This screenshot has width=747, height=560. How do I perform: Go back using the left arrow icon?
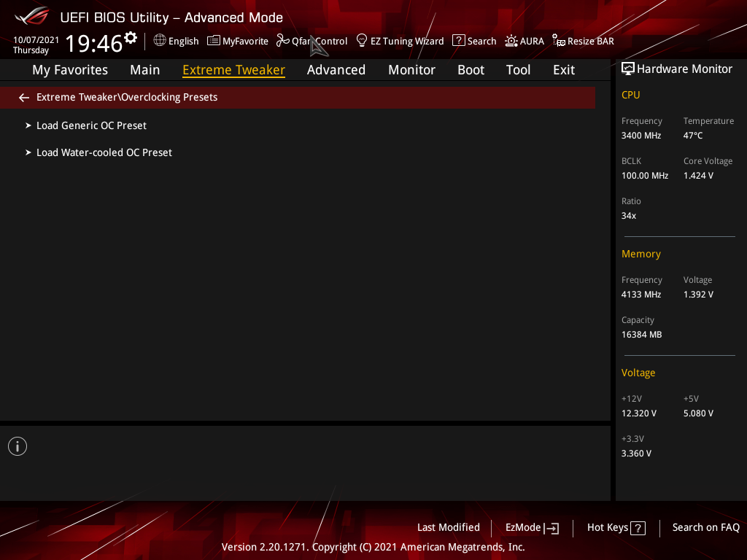click(x=24, y=98)
